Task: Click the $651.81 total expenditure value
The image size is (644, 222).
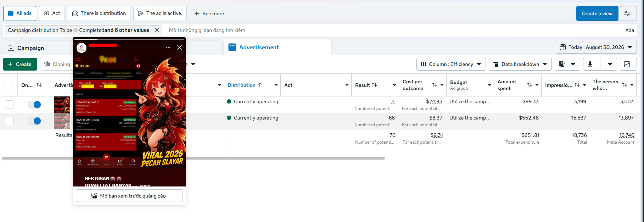Action: pos(530,135)
